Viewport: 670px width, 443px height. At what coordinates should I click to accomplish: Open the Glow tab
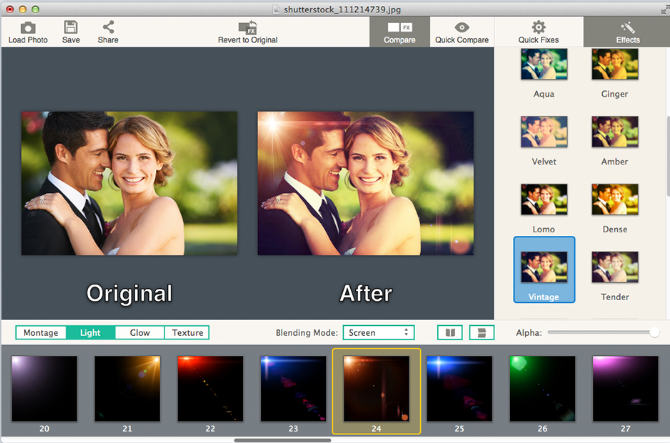(x=140, y=333)
